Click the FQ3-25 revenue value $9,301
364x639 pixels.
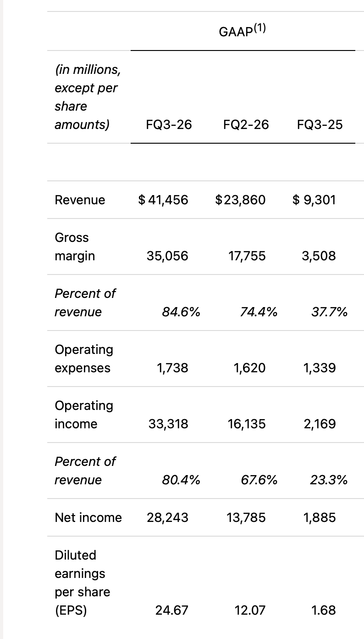[314, 200]
